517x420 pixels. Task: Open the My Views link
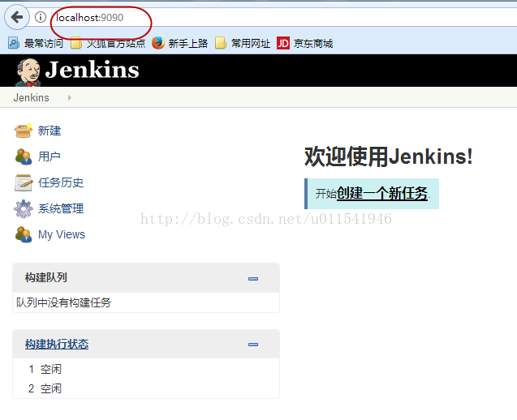[62, 234]
